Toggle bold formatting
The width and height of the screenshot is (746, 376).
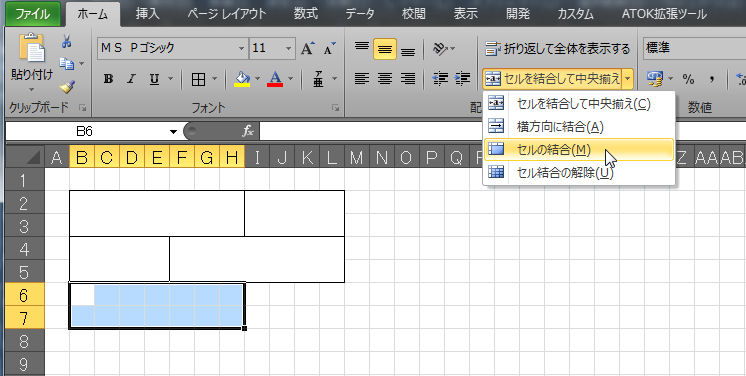coord(108,79)
